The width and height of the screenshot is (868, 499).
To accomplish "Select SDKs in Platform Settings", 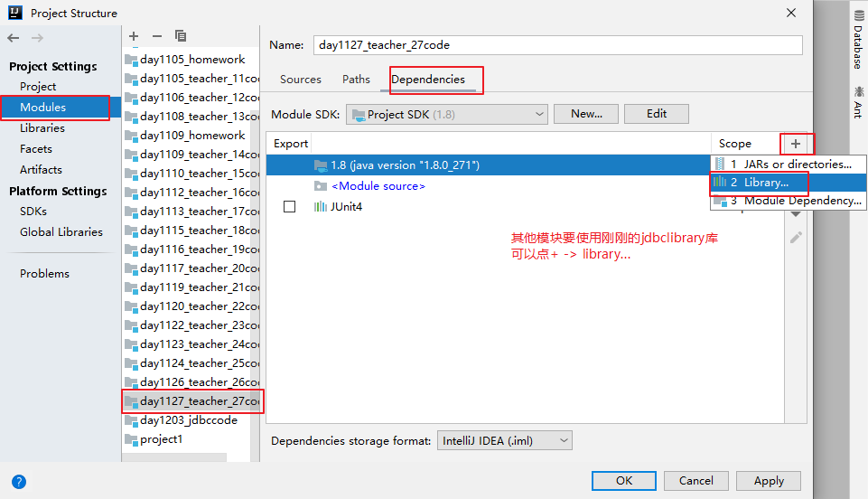I will point(33,211).
